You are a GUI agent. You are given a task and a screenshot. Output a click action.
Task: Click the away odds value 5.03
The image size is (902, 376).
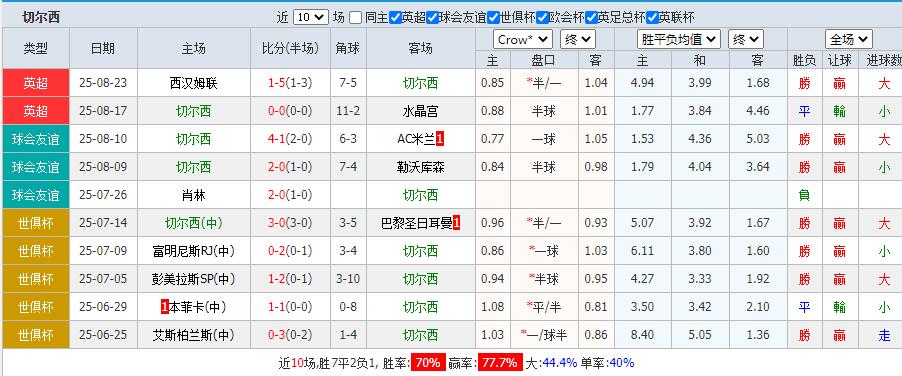click(x=758, y=139)
